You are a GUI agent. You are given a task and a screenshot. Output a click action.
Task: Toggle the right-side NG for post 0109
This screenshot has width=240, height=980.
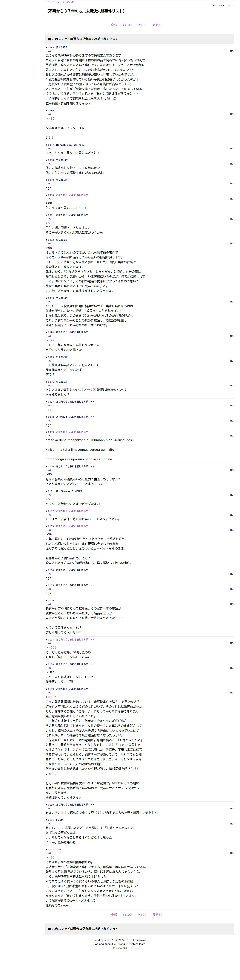pos(232,693)
